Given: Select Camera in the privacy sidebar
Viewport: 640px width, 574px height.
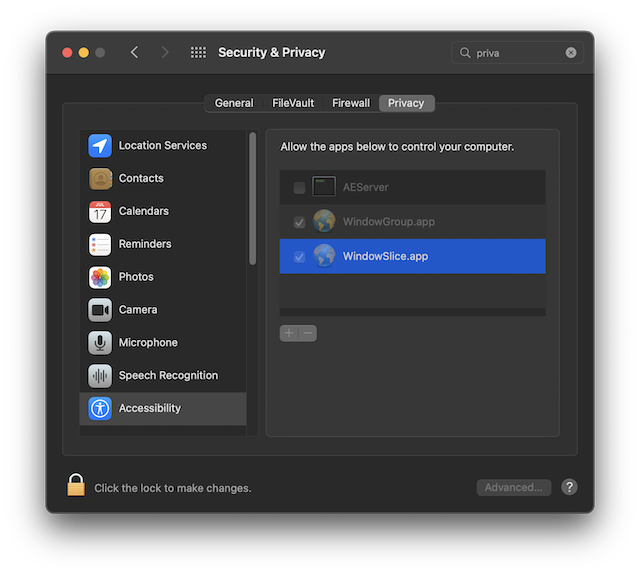Looking at the screenshot, I should (x=137, y=310).
